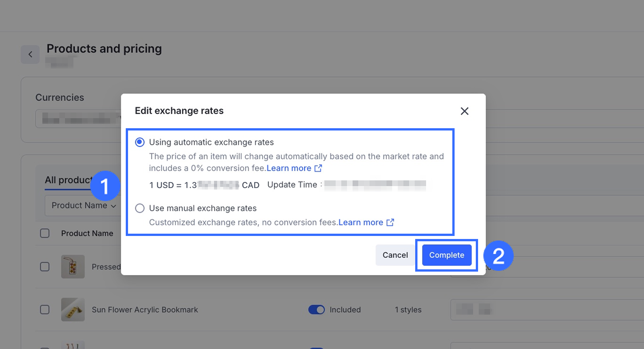Check the Sun Flower Acrylic Bookmark checkbox
Screen dimensions: 644x349
[45, 310]
